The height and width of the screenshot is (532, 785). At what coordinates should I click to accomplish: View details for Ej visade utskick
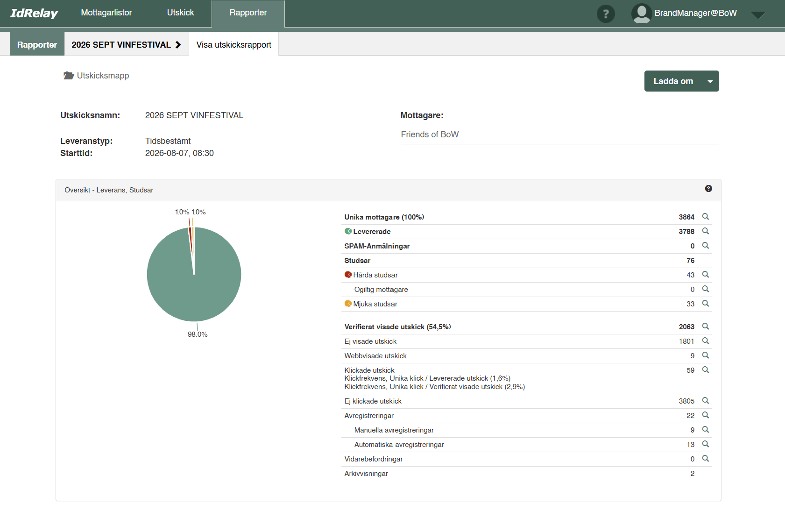pyautogui.click(x=706, y=341)
